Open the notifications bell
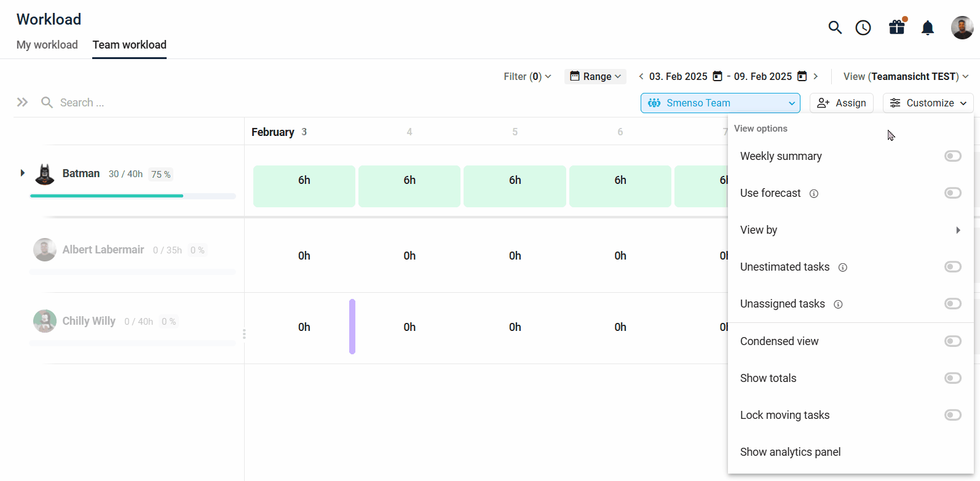Screen dimensions: 980x481 [928, 28]
